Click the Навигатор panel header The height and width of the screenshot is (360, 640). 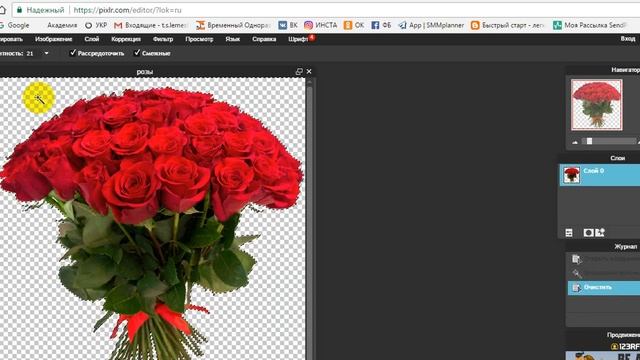click(625, 70)
